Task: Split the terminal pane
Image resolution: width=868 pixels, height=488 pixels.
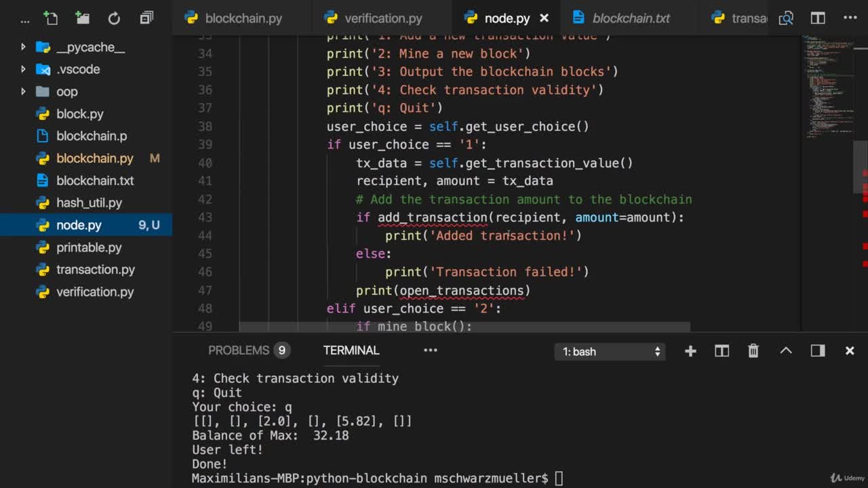Action: [722, 350]
